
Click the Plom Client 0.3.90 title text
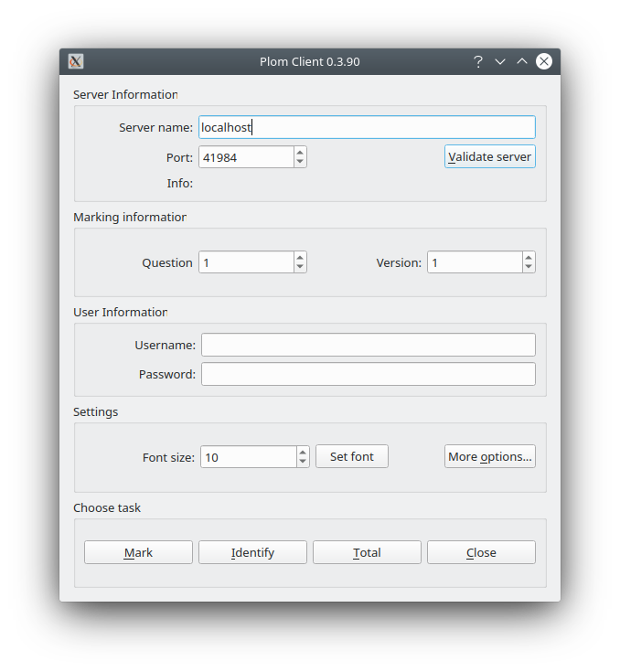(x=310, y=62)
